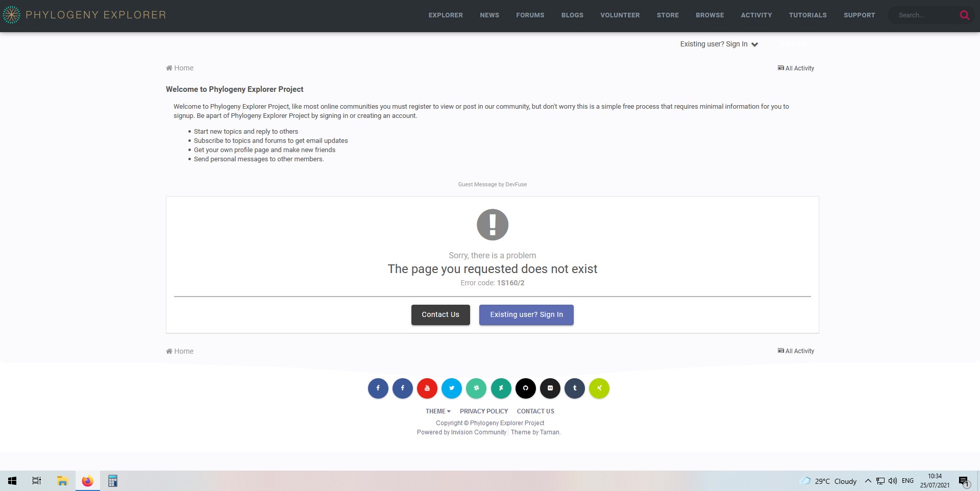The width and height of the screenshot is (980, 491).
Task: Click the pink search magnifier icon
Action: [964, 15]
